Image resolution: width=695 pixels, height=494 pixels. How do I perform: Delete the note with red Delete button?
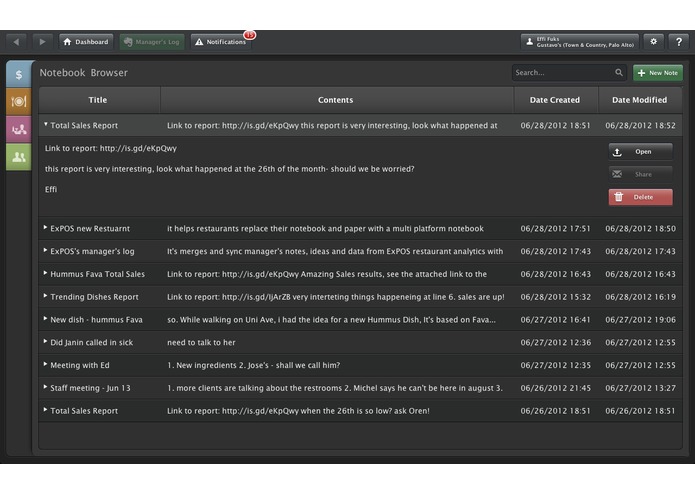tap(640, 197)
